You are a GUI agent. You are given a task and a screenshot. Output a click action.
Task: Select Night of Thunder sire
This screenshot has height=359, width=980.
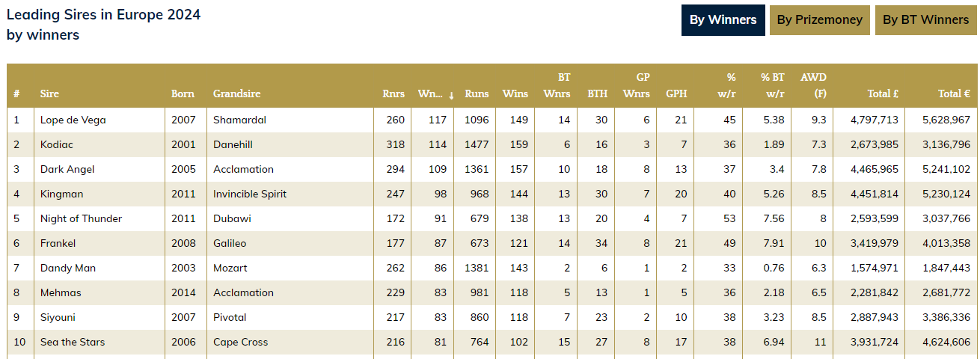click(81, 218)
